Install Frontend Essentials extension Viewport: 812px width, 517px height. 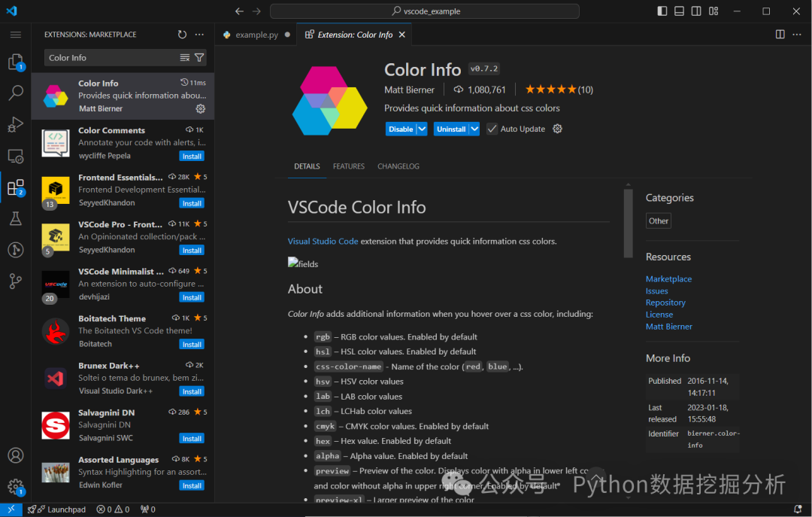pos(192,203)
